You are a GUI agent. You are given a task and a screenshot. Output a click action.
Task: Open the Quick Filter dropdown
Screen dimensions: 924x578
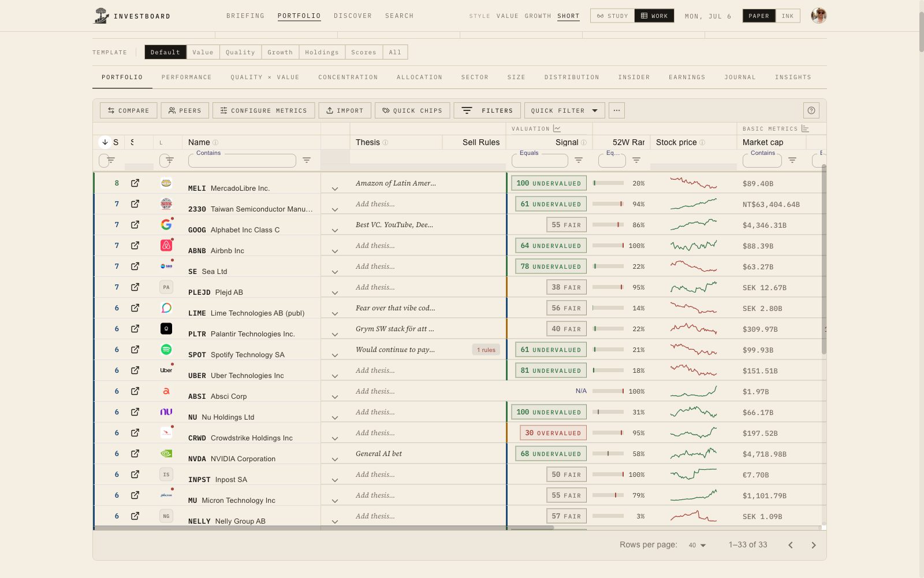pyautogui.click(x=564, y=110)
